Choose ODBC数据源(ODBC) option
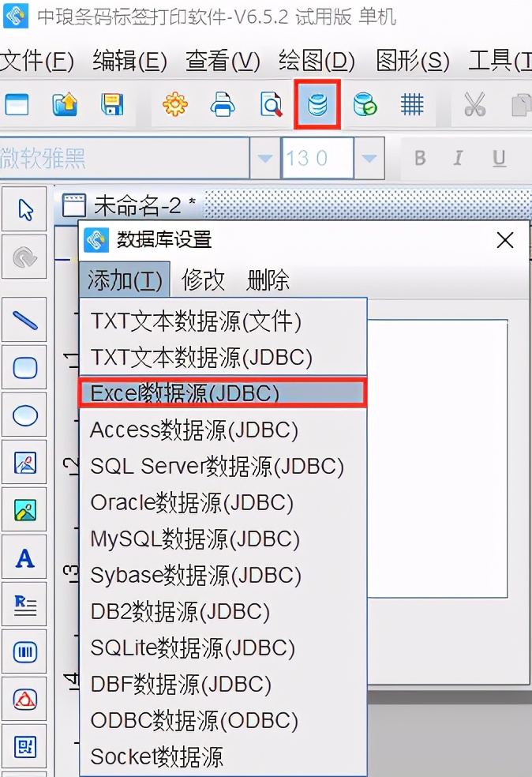532x777 pixels. [x=223, y=720]
